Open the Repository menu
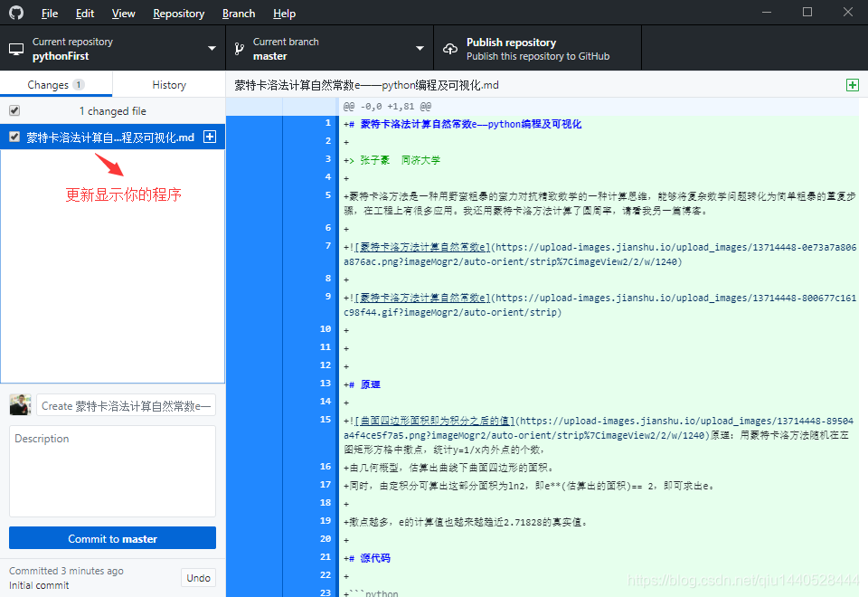Screen dimensions: 868x597 pos(178,14)
